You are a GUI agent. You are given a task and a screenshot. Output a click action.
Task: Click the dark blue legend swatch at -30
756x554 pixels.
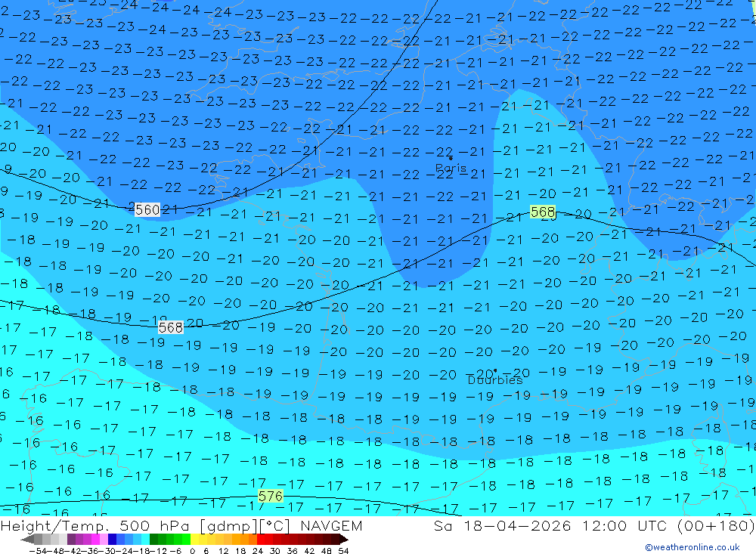point(112,539)
